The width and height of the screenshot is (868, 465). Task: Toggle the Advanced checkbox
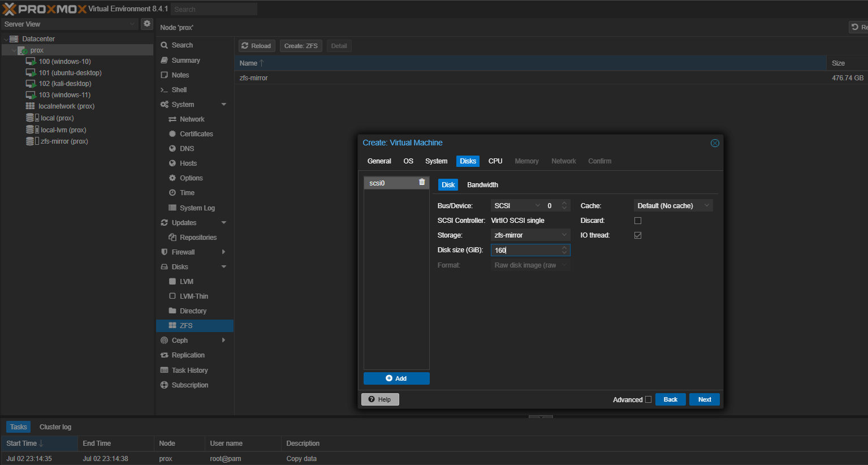(648, 399)
